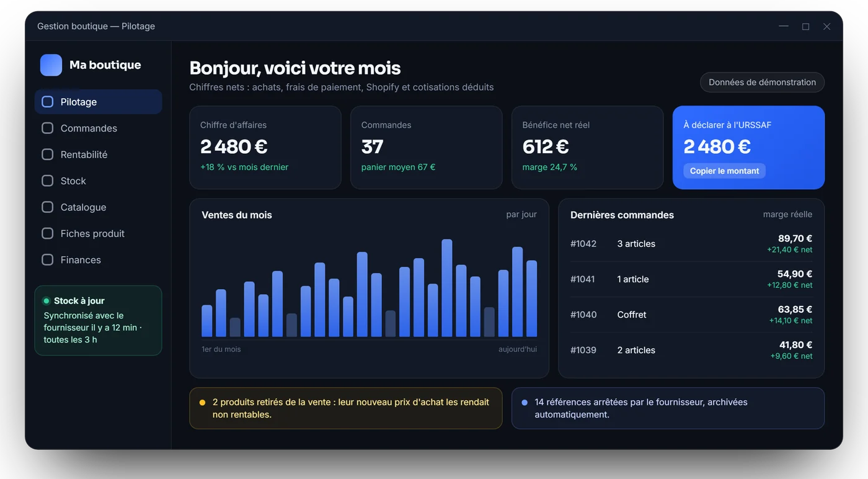
Task: Open the Rentabilité section
Action: (98, 154)
